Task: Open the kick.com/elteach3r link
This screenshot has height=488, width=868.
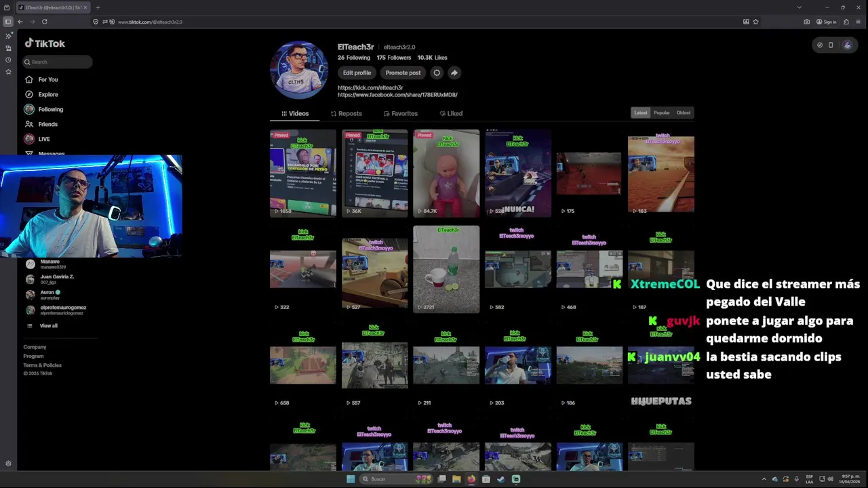Action: (370, 87)
